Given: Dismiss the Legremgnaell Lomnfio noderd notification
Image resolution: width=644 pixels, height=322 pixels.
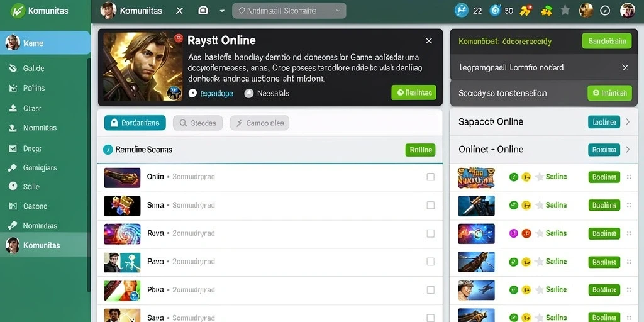Looking at the screenshot, I should pyautogui.click(x=625, y=67).
